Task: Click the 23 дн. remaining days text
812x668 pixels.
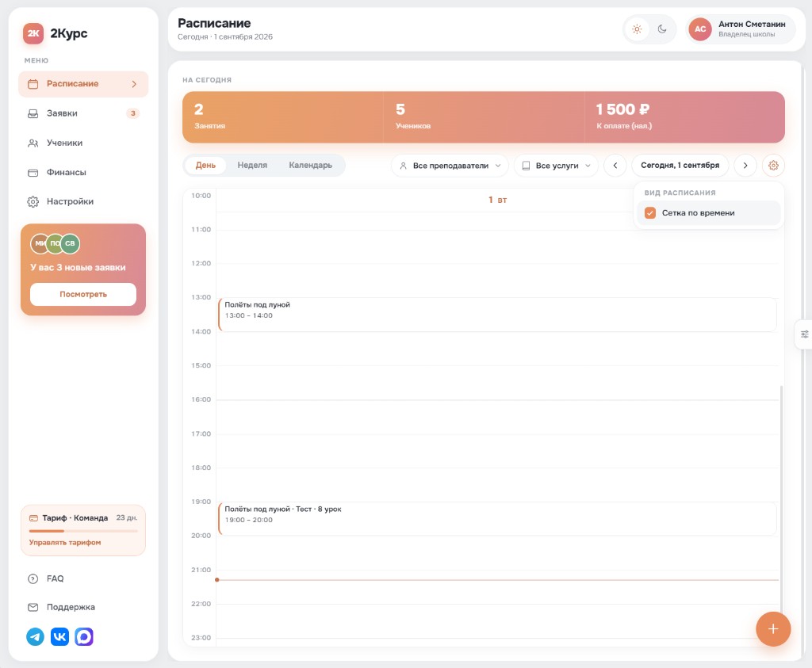Action: (x=127, y=518)
